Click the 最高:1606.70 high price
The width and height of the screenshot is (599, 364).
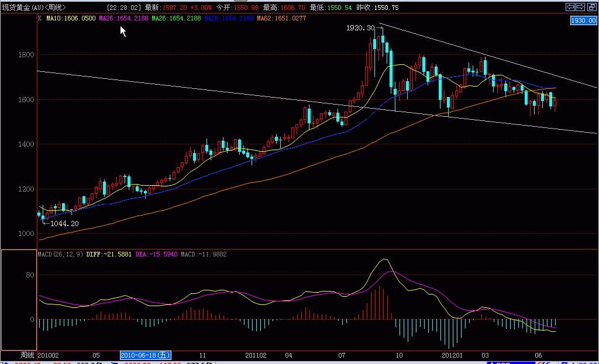(284, 8)
